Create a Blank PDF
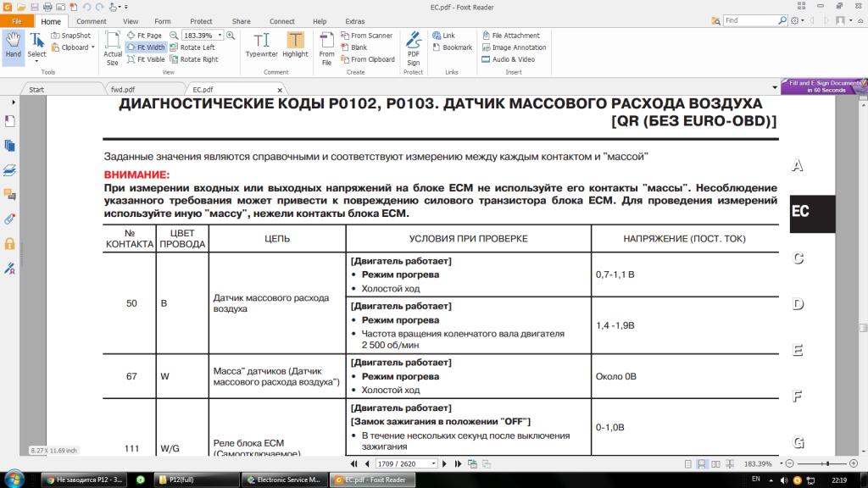The height and width of the screenshot is (488, 868). tap(353, 47)
